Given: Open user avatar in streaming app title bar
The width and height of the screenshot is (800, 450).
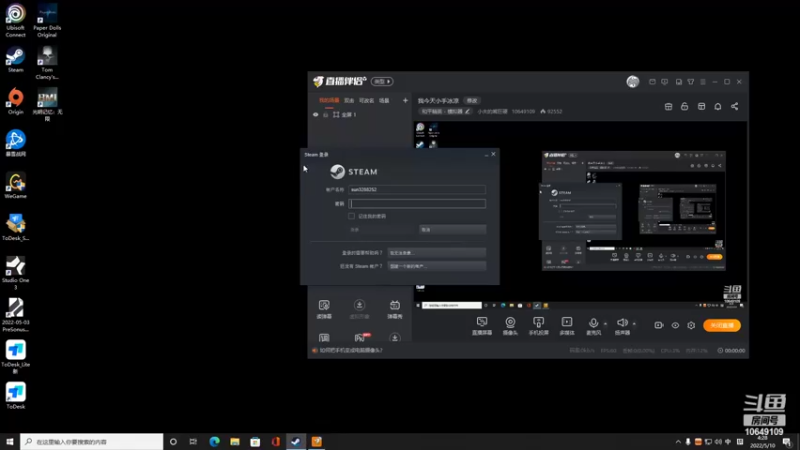Looking at the screenshot, I should coord(633,82).
